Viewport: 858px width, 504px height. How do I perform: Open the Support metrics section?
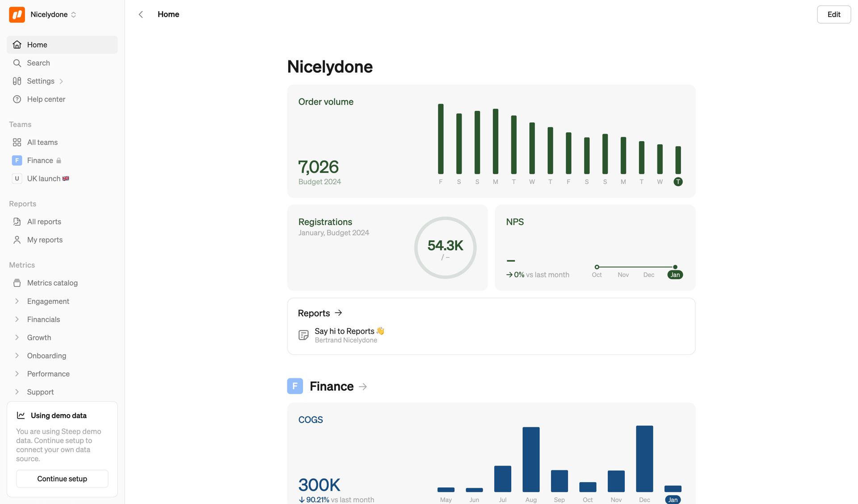(x=17, y=391)
